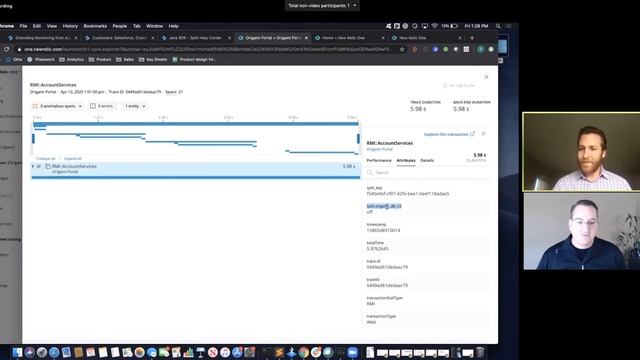Open the Trash in the Dock
The height and width of the screenshot is (360, 640).
[480, 352]
